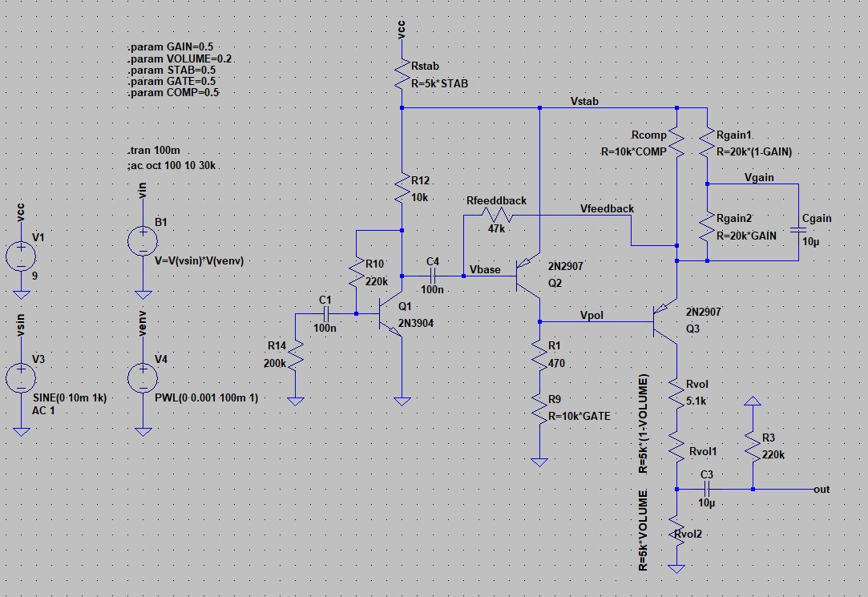Image resolution: width=868 pixels, height=597 pixels.
Task: Click the 47k value under Rfeedback
Action: (497, 228)
